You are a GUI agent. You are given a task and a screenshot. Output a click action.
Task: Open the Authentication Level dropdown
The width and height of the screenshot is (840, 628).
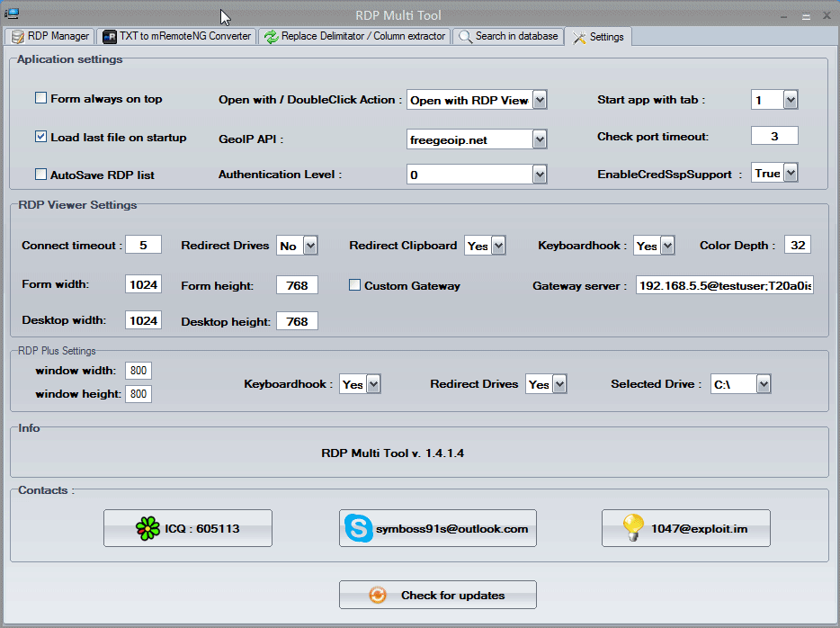pyautogui.click(x=540, y=175)
